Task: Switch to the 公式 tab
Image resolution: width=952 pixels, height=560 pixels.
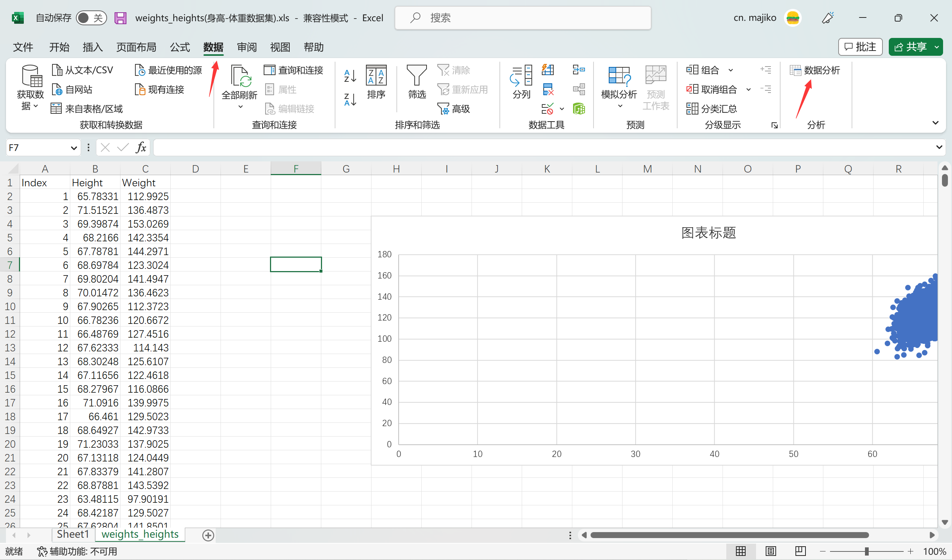Action: coord(180,47)
